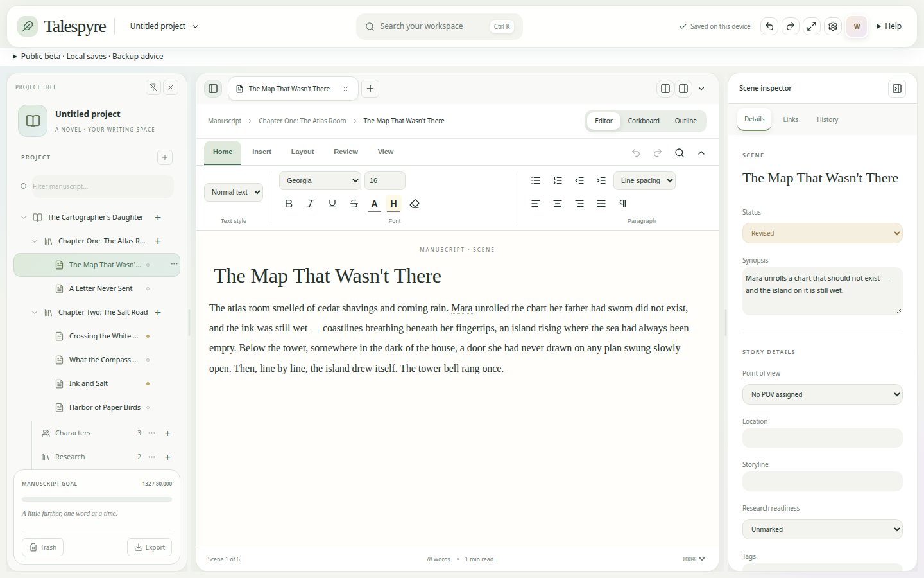Switch to the Corkboard view
This screenshot has width=924, height=578.
coord(644,121)
